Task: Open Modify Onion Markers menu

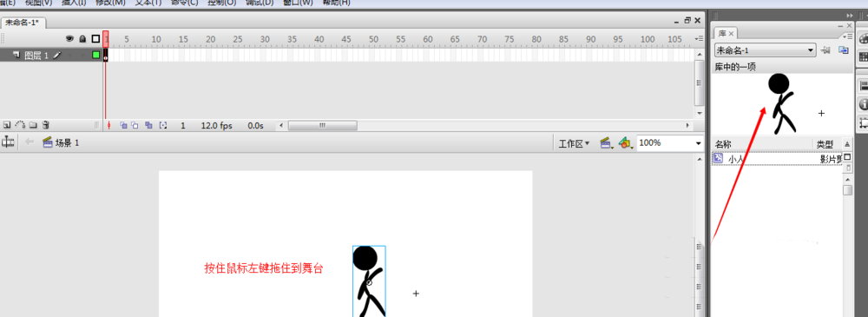Action: click(163, 126)
